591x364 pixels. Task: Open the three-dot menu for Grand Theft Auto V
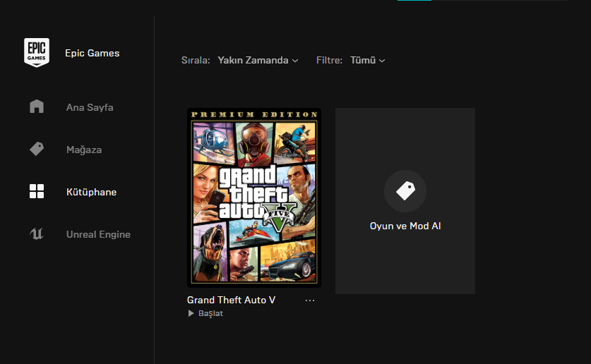click(x=310, y=301)
